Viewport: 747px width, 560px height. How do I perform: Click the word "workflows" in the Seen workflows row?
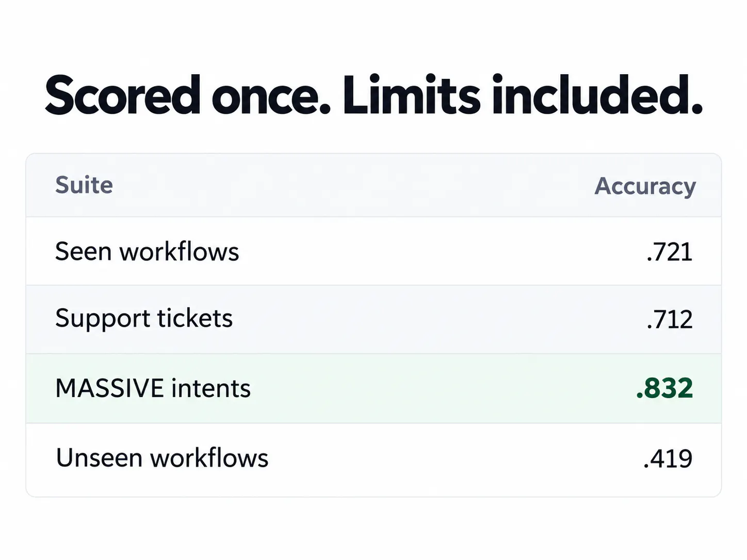pos(180,252)
